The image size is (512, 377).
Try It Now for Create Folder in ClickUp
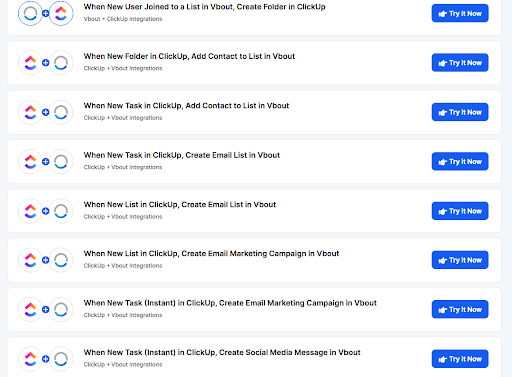pos(460,13)
